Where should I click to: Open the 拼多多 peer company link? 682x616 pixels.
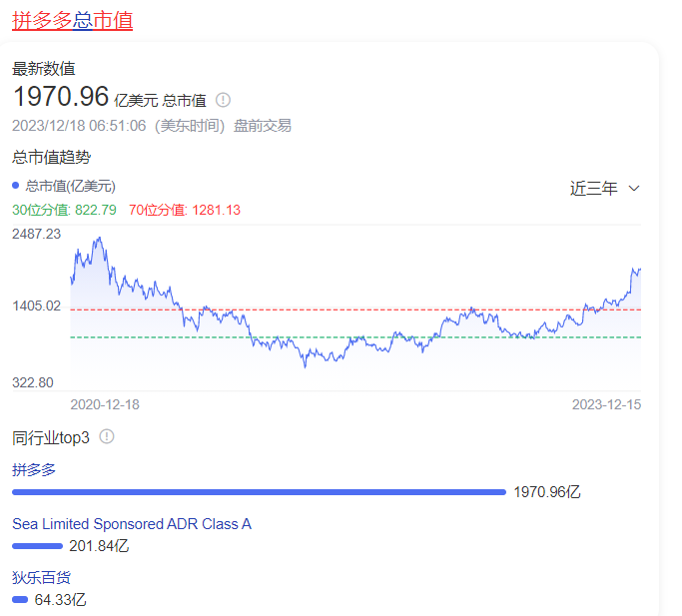tap(34, 470)
